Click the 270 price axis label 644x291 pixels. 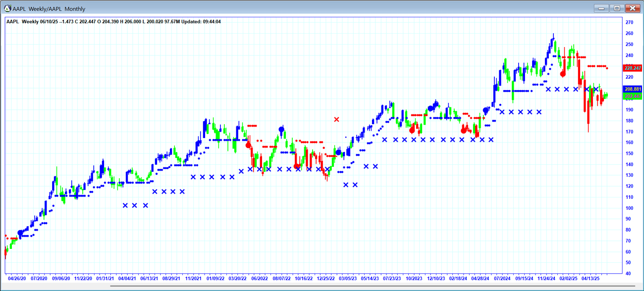(630, 23)
